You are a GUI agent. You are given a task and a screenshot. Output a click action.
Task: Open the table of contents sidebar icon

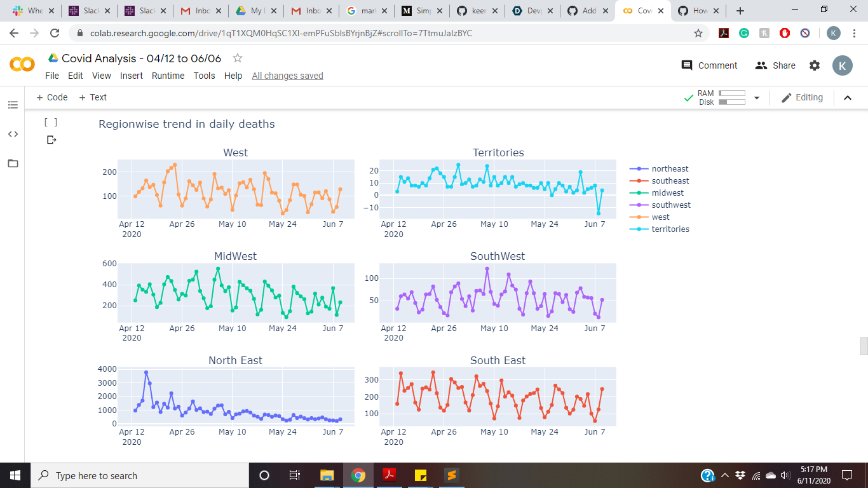13,104
